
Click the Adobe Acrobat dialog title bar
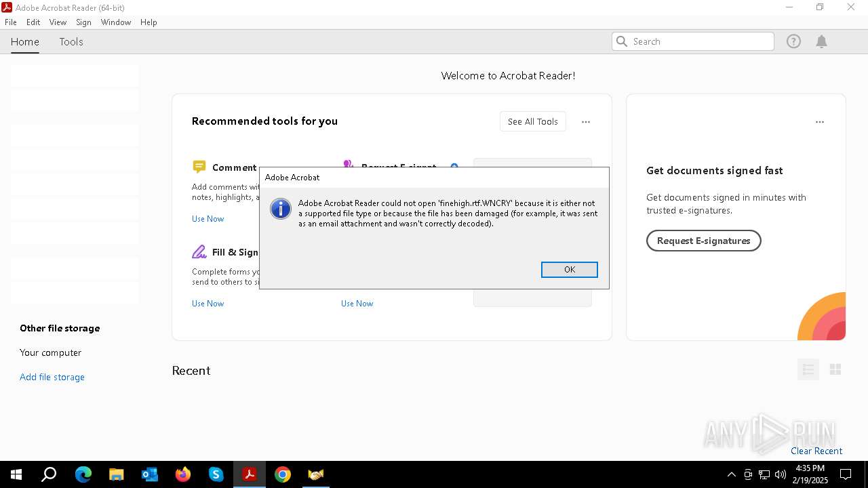[x=434, y=178]
